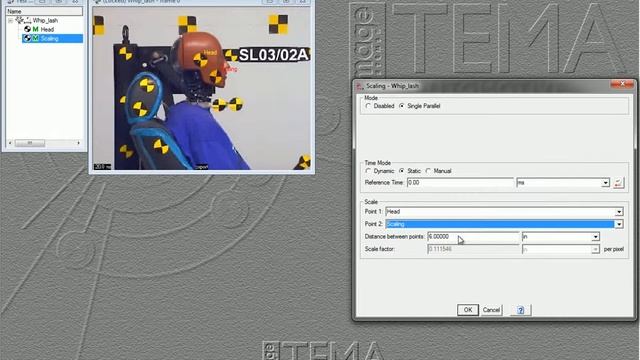
Task: Click the Scaling row target marker icon
Action: tap(27, 38)
